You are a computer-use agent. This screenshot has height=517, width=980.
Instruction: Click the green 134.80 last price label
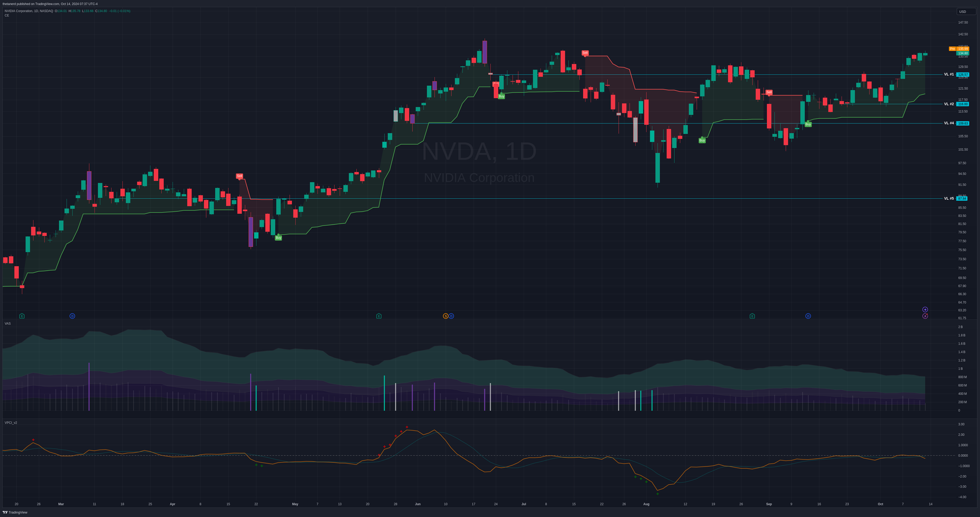click(963, 53)
